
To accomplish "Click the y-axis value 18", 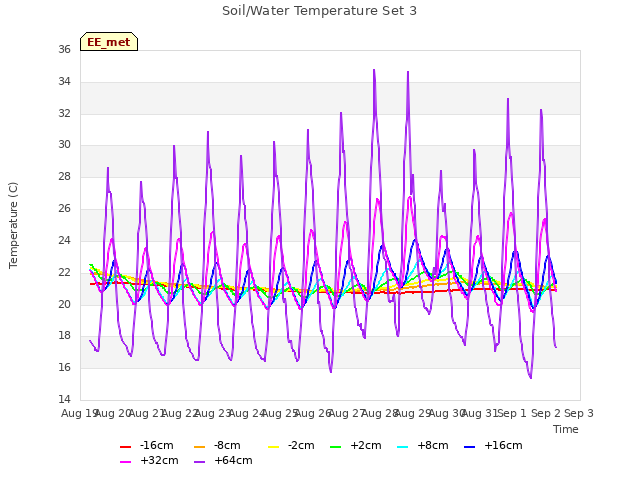I will [x=64, y=336].
